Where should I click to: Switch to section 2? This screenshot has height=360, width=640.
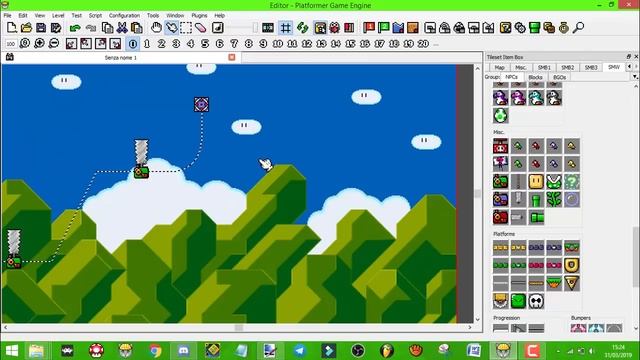click(162, 44)
